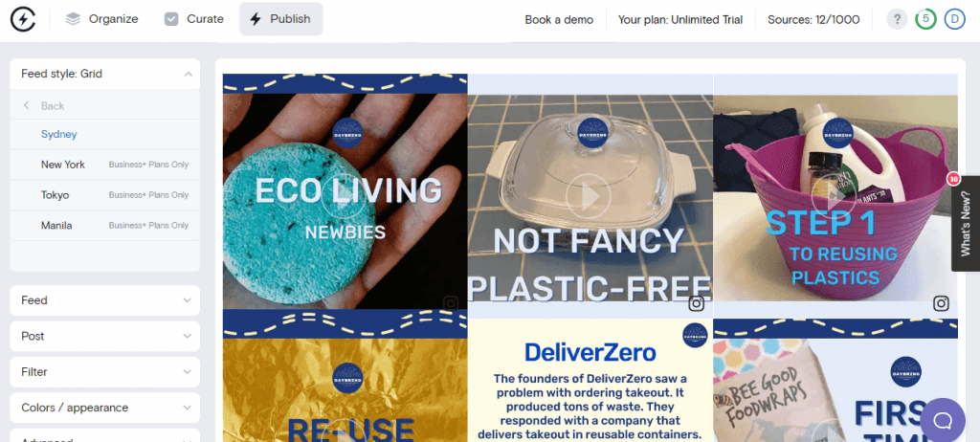
Task: Click the lightning bolt app logo
Action: coord(23,19)
